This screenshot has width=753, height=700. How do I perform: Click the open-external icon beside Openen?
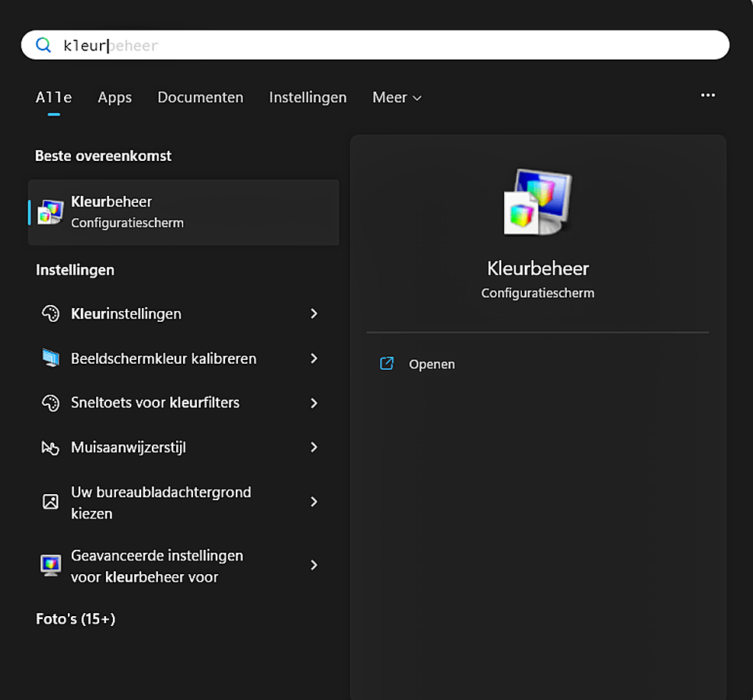[387, 364]
